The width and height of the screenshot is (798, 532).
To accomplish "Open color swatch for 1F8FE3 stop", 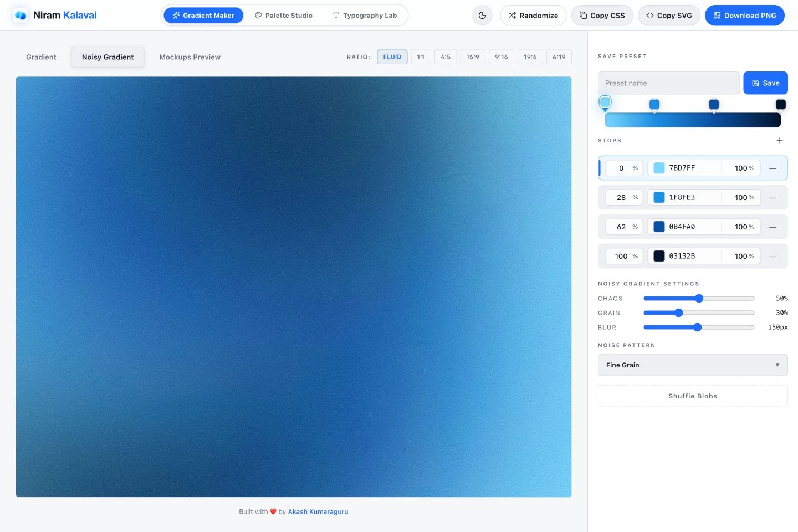I will click(x=659, y=197).
